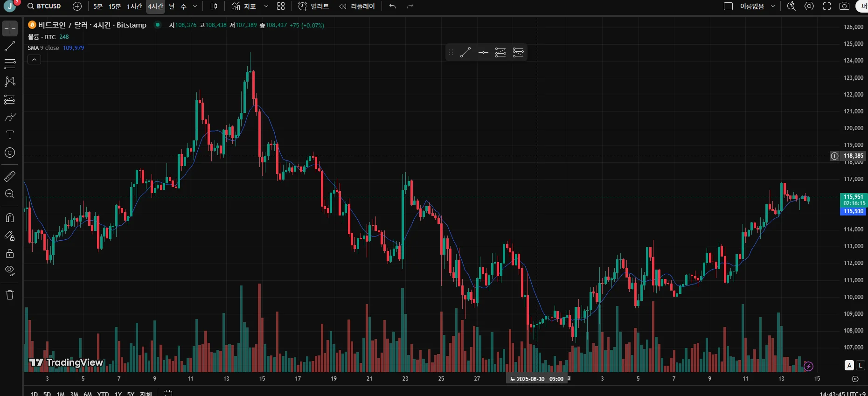The width and height of the screenshot is (868, 396).
Task: Take a chart snapshot with camera icon
Action: pyautogui.click(x=844, y=6)
